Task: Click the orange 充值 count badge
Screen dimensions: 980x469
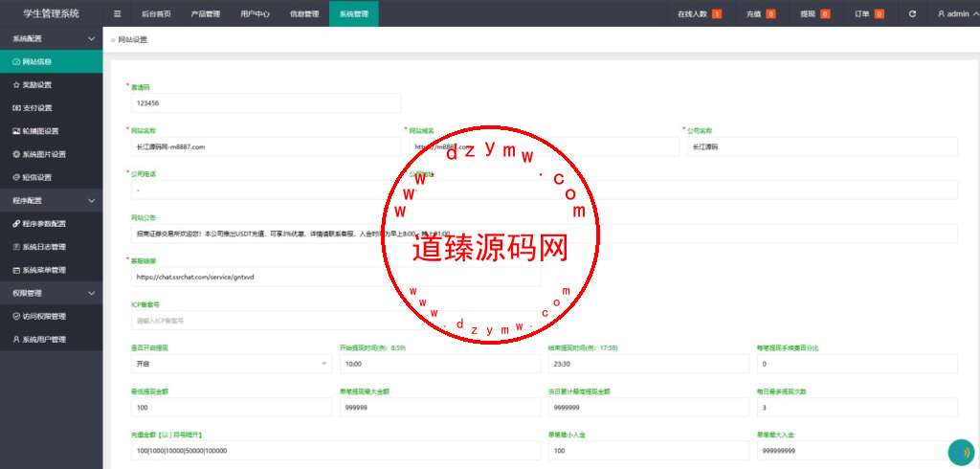Action: pos(770,13)
